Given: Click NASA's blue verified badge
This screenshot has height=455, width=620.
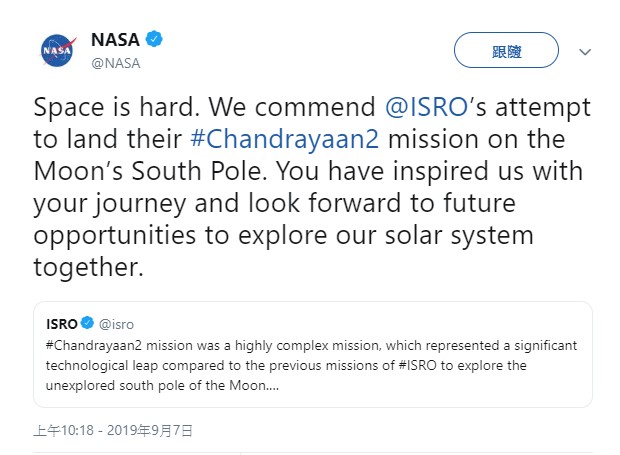Looking at the screenshot, I should [x=155, y=40].
